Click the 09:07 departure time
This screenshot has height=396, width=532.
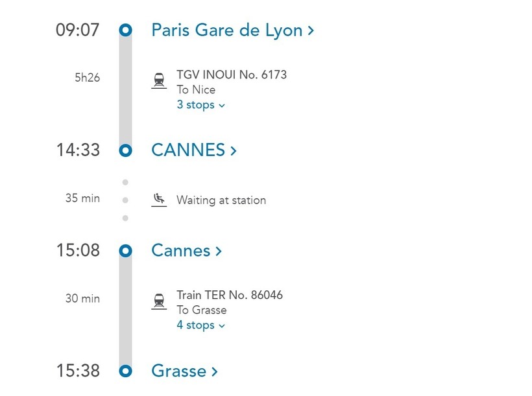click(x=78, y=30)
